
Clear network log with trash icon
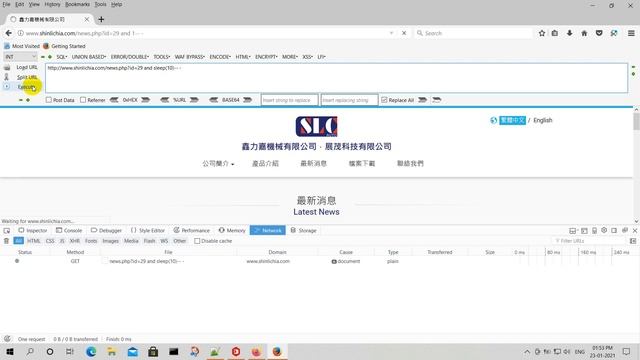(6, 241)
